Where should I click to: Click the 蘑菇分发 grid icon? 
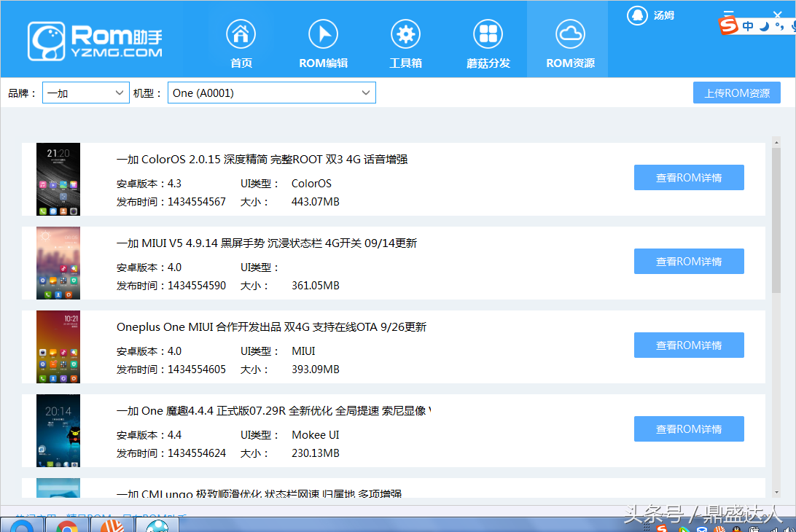coord(488,34)
